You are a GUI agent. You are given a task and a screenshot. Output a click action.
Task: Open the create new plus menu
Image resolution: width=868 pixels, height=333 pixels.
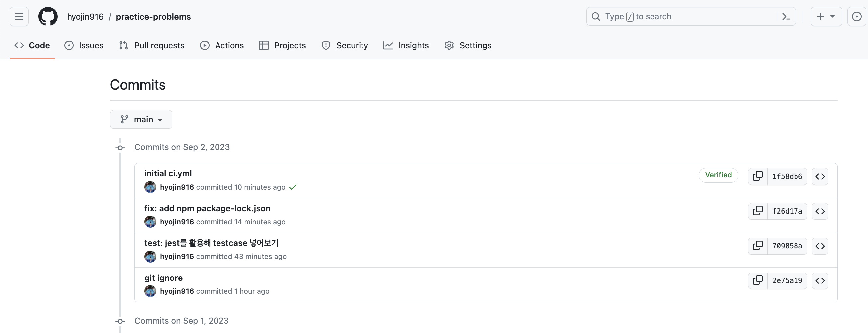pyautogui.click(x=826, y=17)
